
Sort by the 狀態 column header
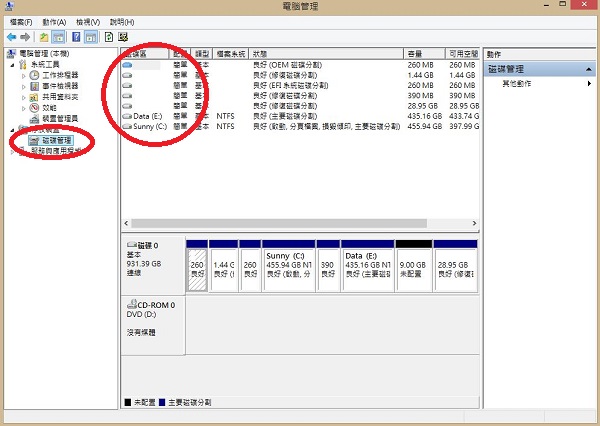coord(326,54)
